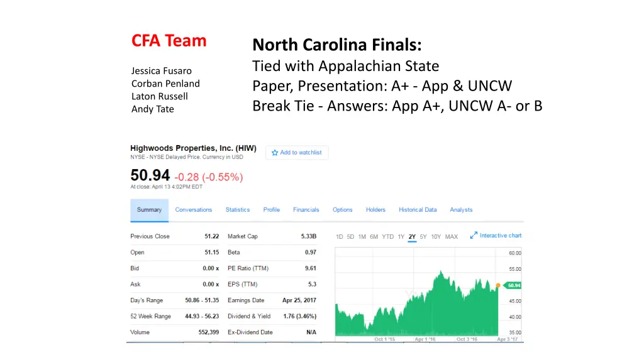This screenshot has width=644, height=362.
Task: Click the orange price marker dot on chart
Action: click(498, 285)
